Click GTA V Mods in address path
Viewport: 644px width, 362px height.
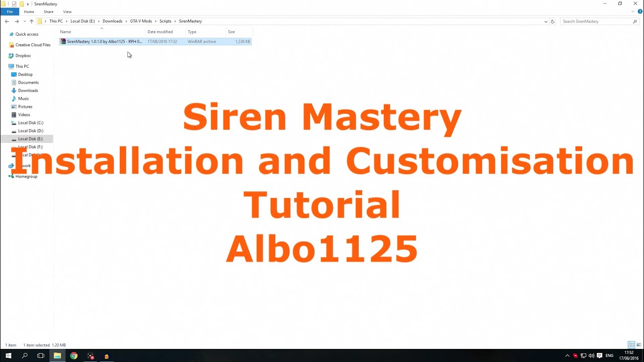click(x=141, y=21)
